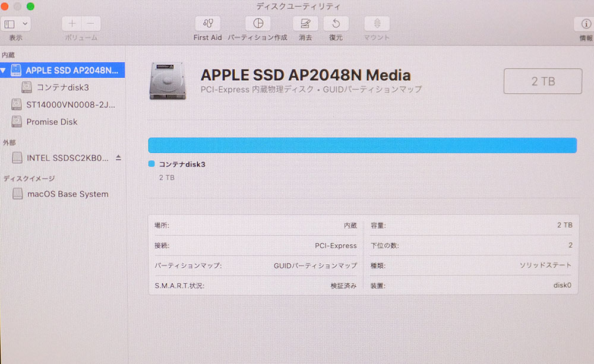Click the 2 TB capacity box
The height and width of the screenshot is (364, 594).
[x=543, y=81]
